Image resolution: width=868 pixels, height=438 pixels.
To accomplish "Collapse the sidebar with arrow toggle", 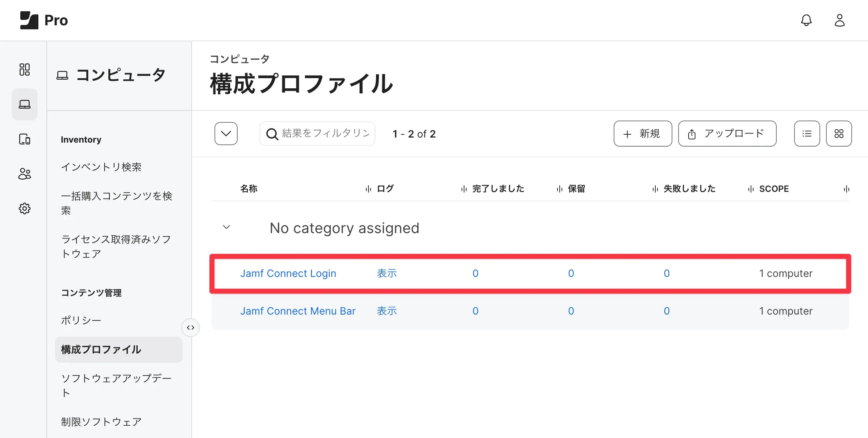I will (x=191, y=328).
